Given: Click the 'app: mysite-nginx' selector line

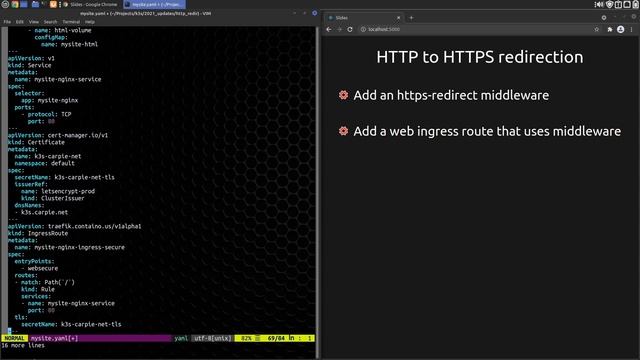Looking at the screenshot, I should click(49, 100).
